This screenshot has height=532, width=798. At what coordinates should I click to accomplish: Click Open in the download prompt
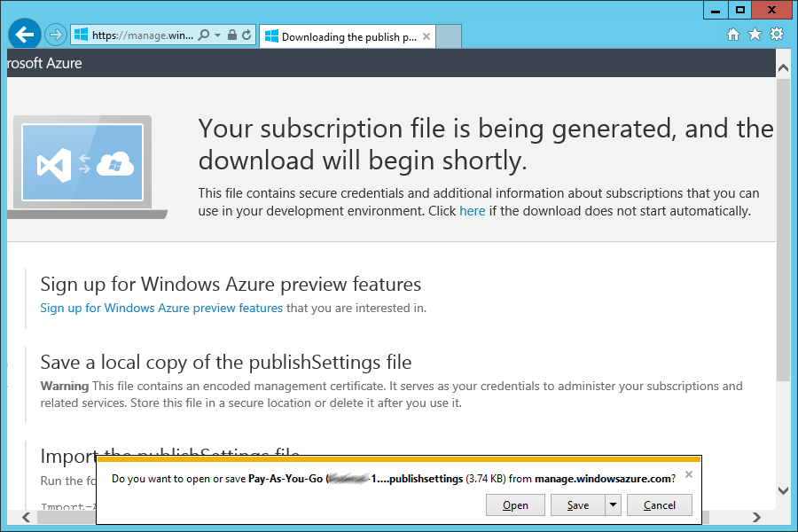click(x=515, y=505)
